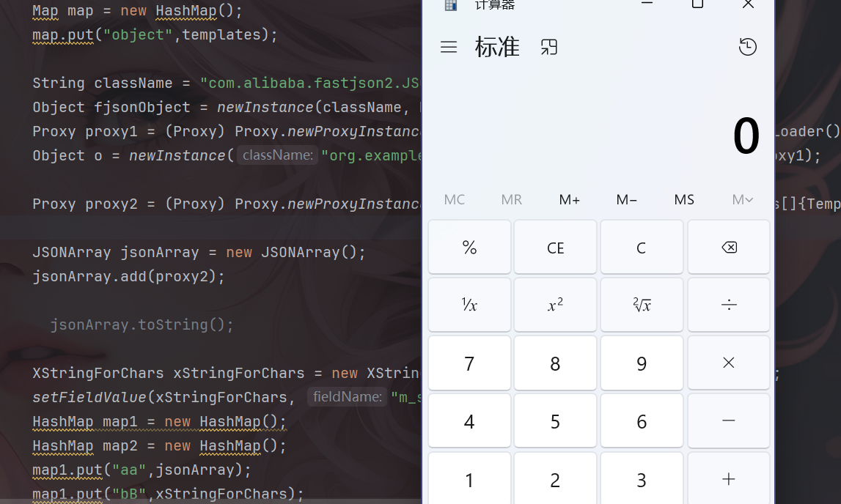841x504 pixels.
Task: Click 'jsonArray.add(proxy2);' line in editor
Action: [129, 276]
